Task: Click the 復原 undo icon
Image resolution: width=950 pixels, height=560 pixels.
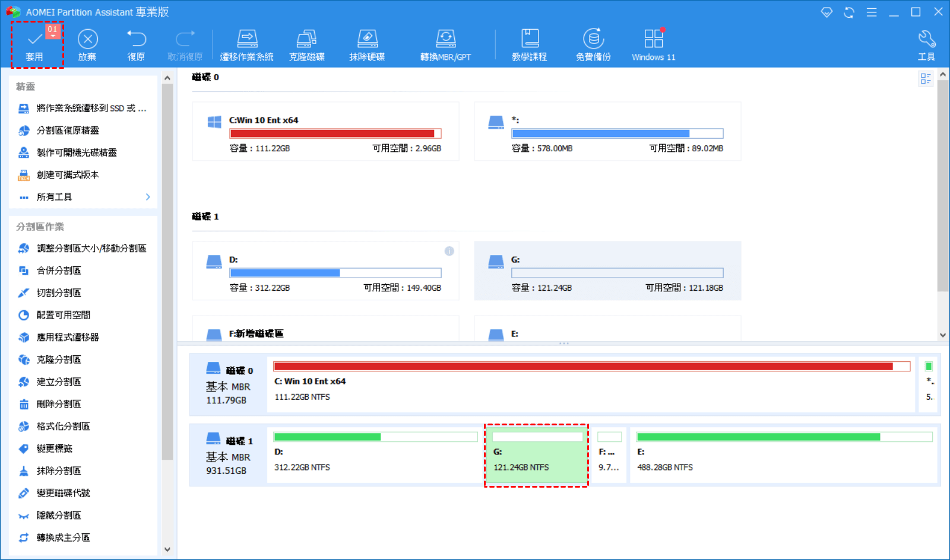Action: coord(136,44)
